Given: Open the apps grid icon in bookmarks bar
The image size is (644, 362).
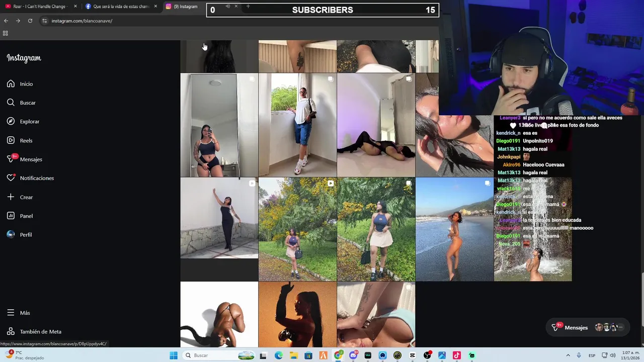Looking at the screenshot, I should [x=6, y=33].
